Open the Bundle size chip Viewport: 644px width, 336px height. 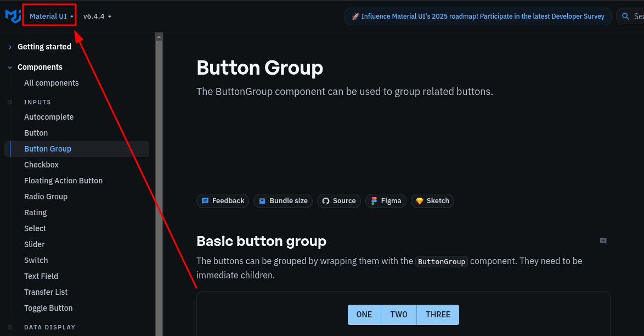[283, 201]
